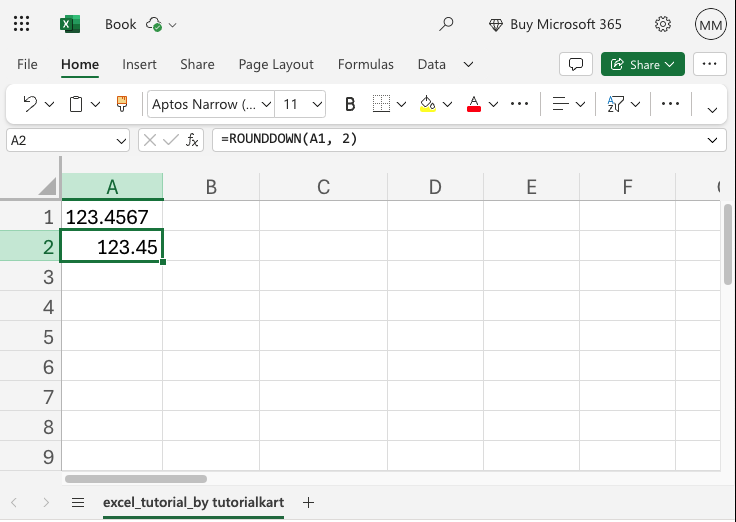Screen dimensions: 736x522
Task: Select cell A2 showing 123.45
Action: (112, 246)
